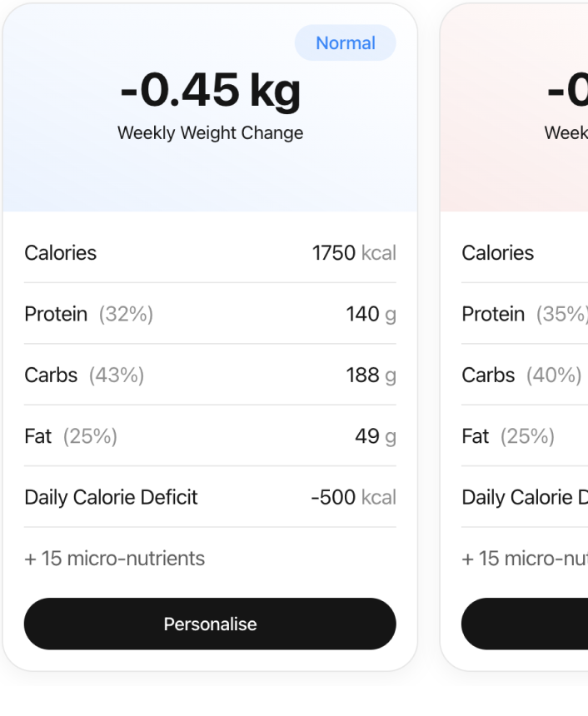Select the Carbs (40%) row on right card

pos(521,375)
